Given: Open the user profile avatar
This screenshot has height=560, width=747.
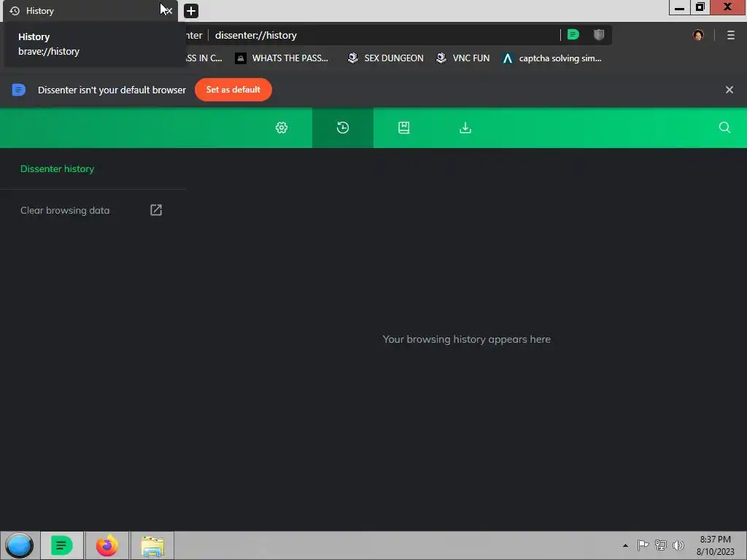Looking at the screenshot, I should pos(698,35).
